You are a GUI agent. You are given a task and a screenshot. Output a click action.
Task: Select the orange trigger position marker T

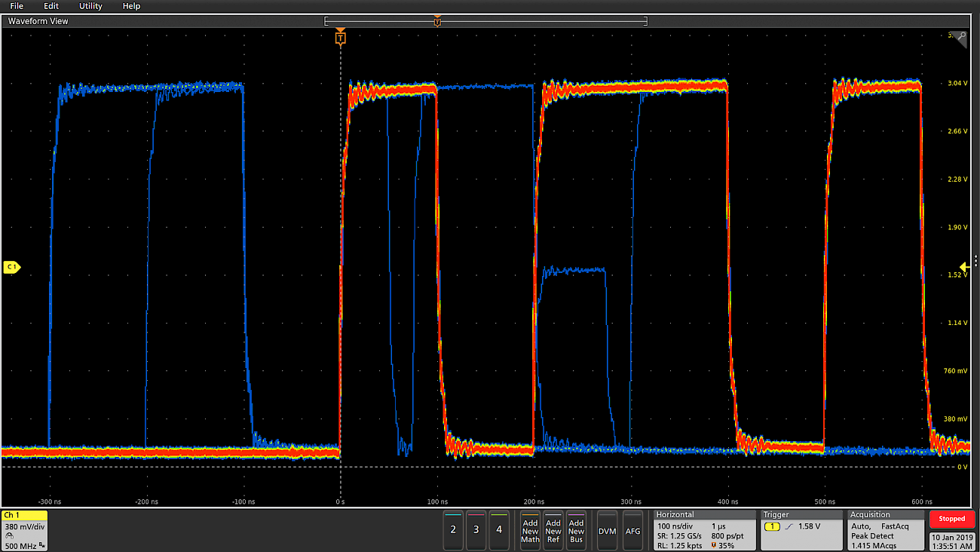341,38
